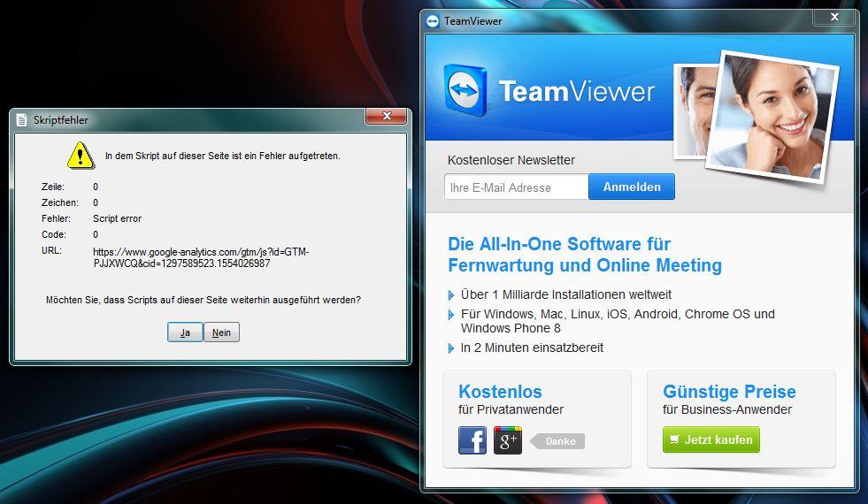Screen dimensions: 868x504
Task: Click the 'Möchten Sie, dass Scripts' question text
Action: tap(204, 300)
